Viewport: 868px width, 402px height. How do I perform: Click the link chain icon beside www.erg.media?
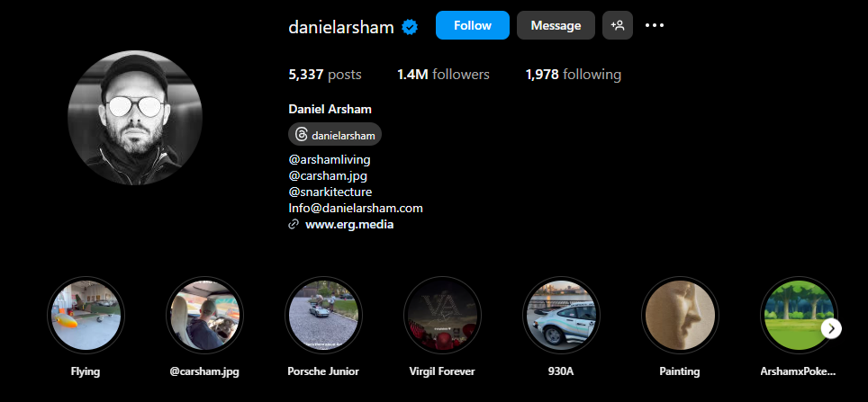tap(294, 225)
